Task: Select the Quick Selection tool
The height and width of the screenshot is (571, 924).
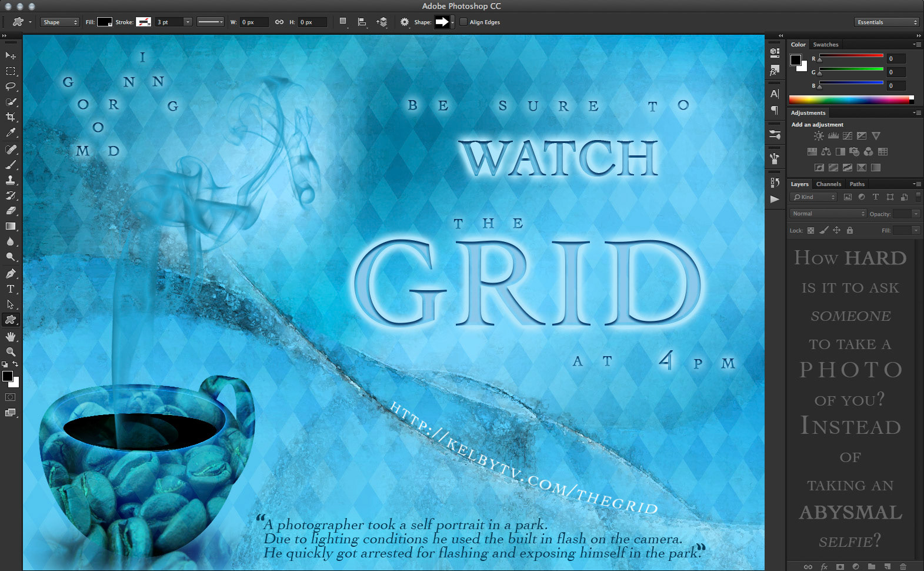Action: coord(11,102)
